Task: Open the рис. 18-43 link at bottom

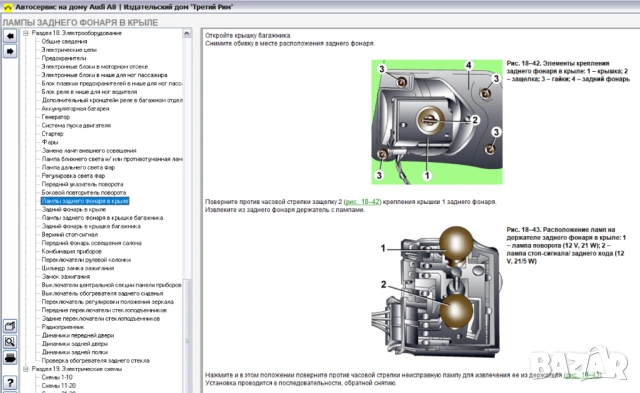Action: point(582,375)
